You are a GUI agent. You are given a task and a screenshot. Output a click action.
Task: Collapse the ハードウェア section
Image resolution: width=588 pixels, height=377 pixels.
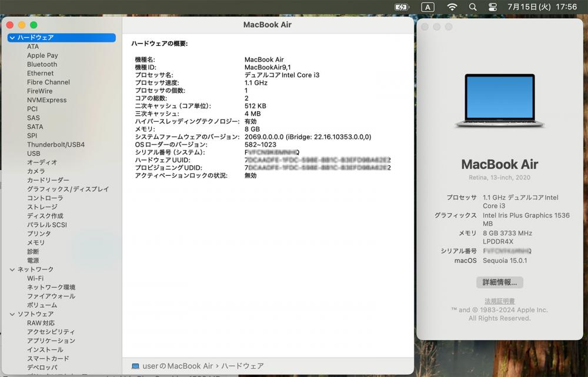click(x=12, y=38)
